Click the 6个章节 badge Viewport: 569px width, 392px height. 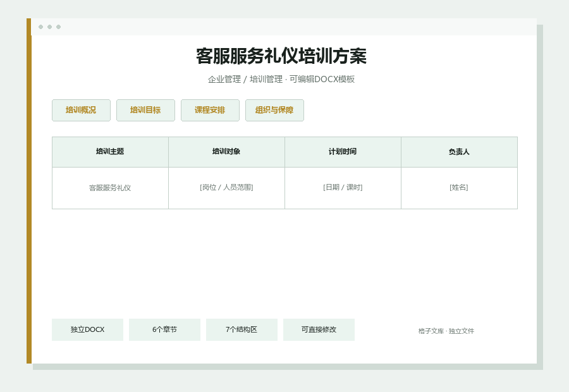165,329
